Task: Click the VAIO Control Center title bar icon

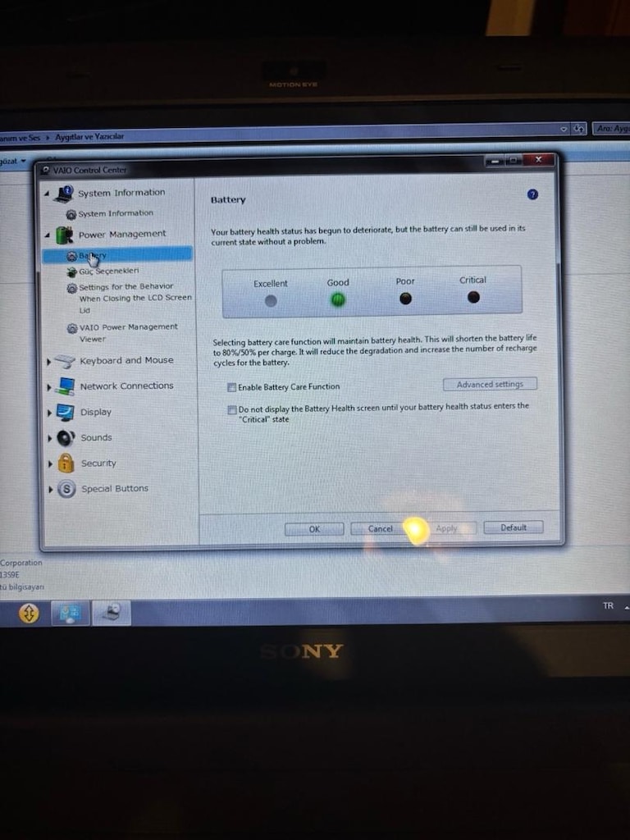Action: (46, 171)
